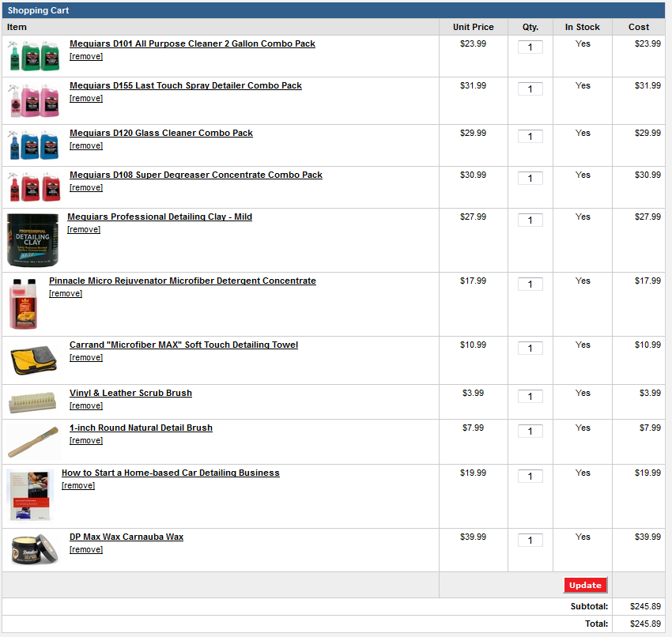672x637 pixels.
Task: Remove Carrand Microfiber MAX towel from cart
Action: point(86,358)
